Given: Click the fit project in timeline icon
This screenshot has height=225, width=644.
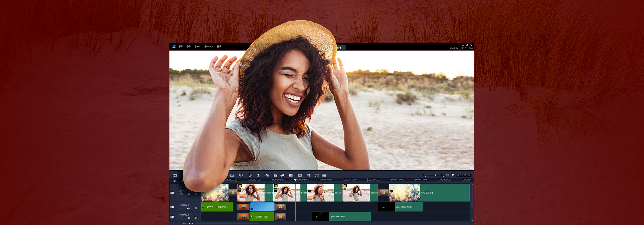Looking at the screenshot, I should [x=447, y=175].
